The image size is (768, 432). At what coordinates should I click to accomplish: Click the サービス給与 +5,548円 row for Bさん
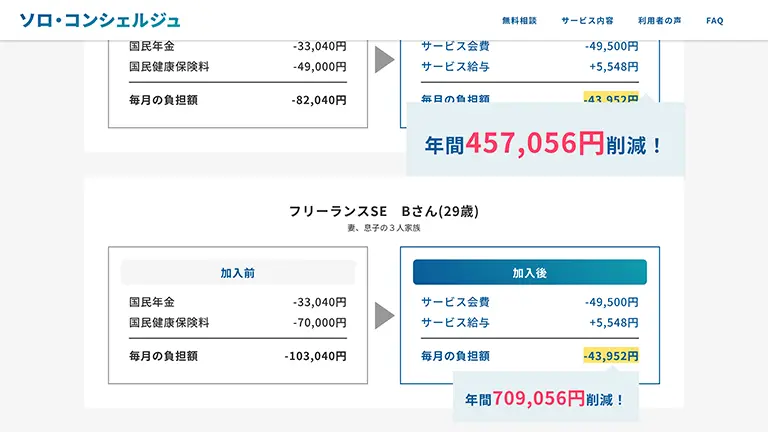[x=529, y=322]
